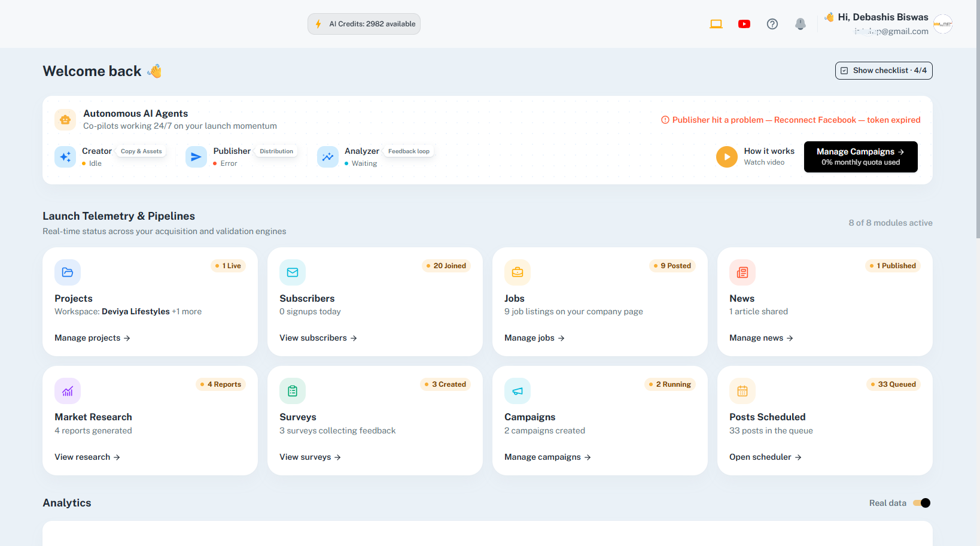Click the user profile avatar

pos(942,24)
